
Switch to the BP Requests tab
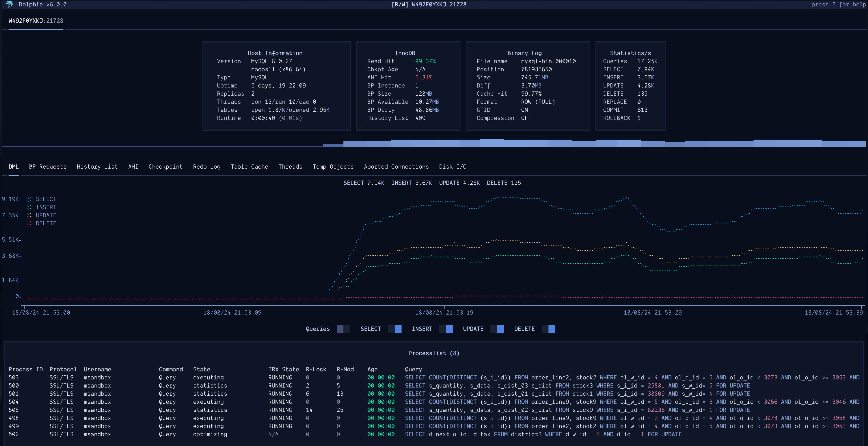click(47, 167)
